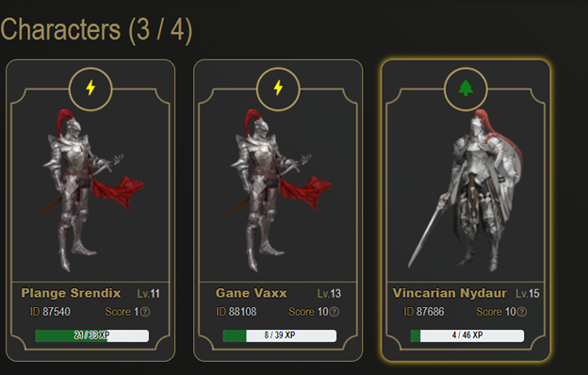
Task: Click ID 87686 on the highlighted card
Action: coord(424,312)
